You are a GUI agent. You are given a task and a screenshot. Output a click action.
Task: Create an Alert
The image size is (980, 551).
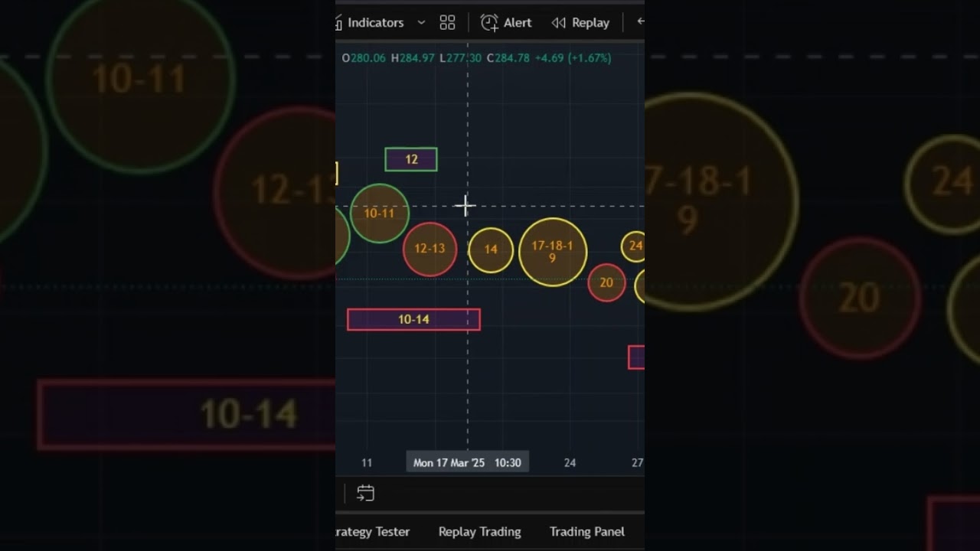coord(506,23)
